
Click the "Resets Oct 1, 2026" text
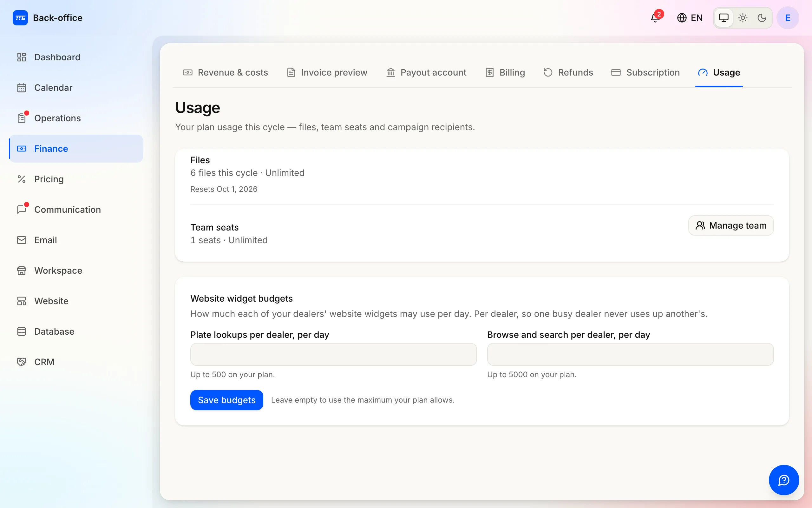(224, 189)
